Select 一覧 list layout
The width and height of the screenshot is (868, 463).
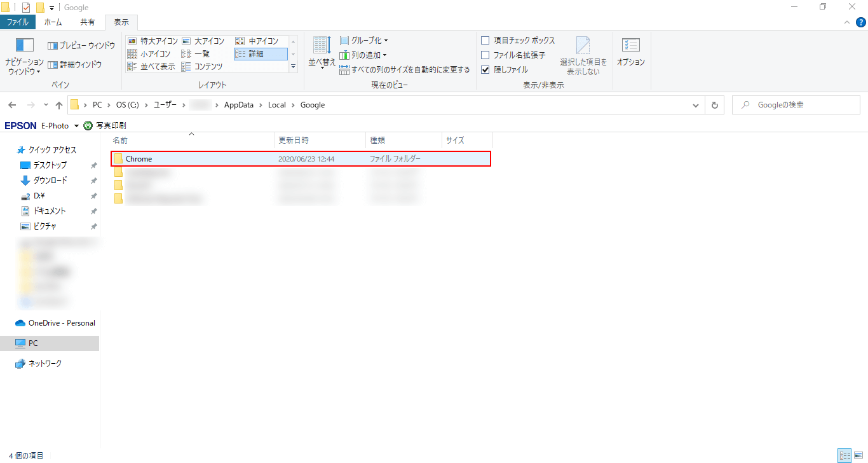tap(196, 54)
